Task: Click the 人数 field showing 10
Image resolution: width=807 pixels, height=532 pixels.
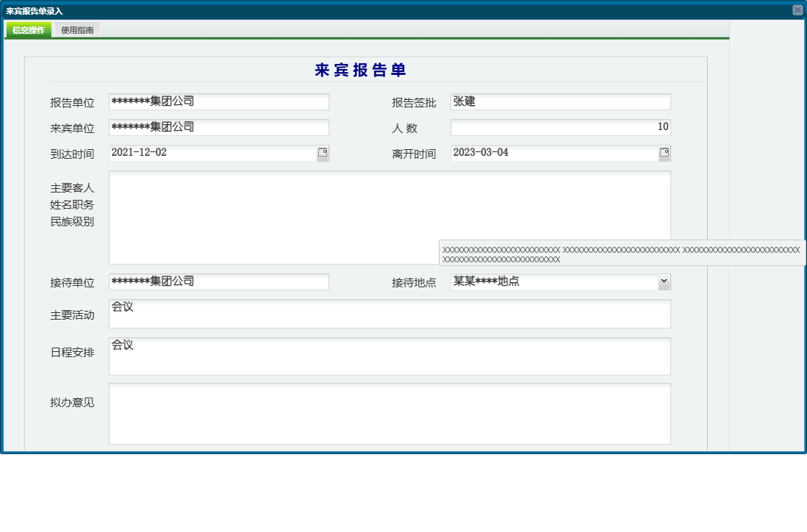Action: pyautogui.click(x=561, y=127)
